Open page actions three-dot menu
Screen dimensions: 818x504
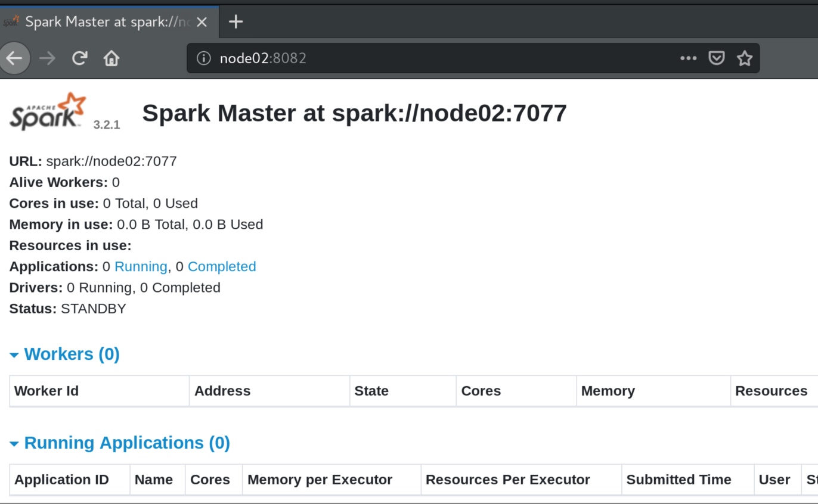coord(688,58)
